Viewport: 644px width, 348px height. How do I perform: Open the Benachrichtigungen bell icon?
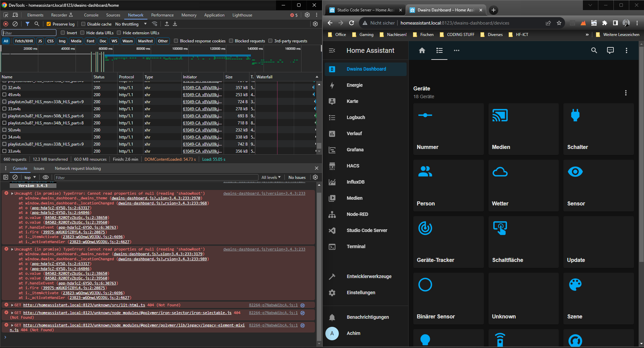(332, 317)
